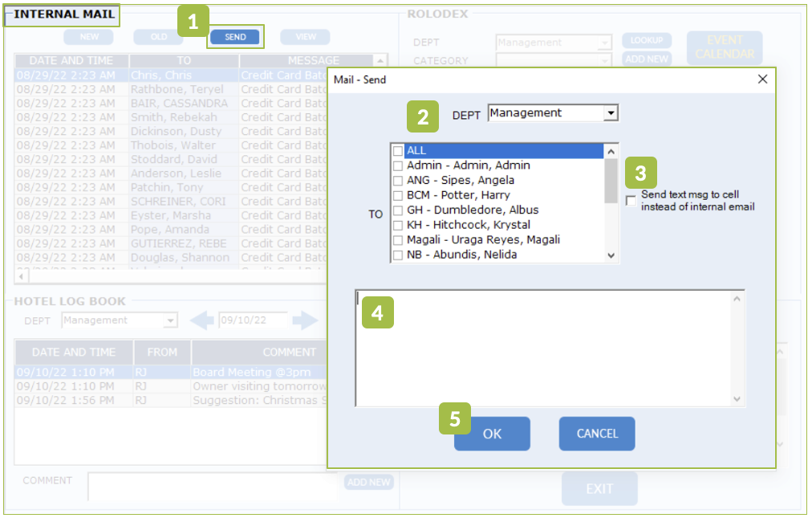Close the Mail - Send dialog
The width and height of the screenshot is (812, 518).
762,79
